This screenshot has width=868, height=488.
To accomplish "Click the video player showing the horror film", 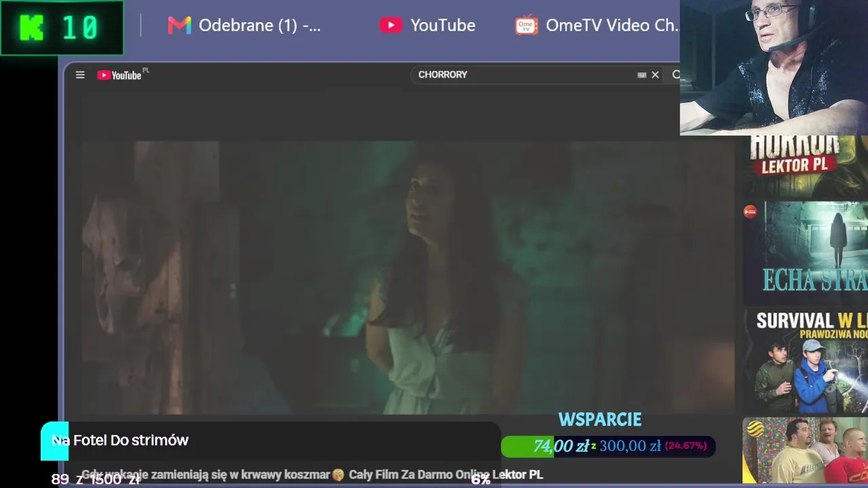I will pos(408,277).
